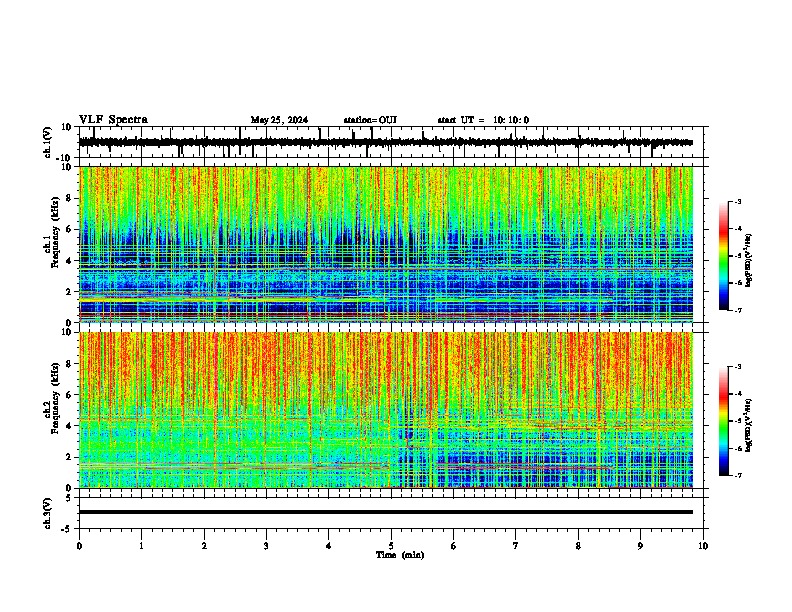Click the ch.2 spectrogram plot area
This screenshot has height=612, width=792.
[386, 410]
